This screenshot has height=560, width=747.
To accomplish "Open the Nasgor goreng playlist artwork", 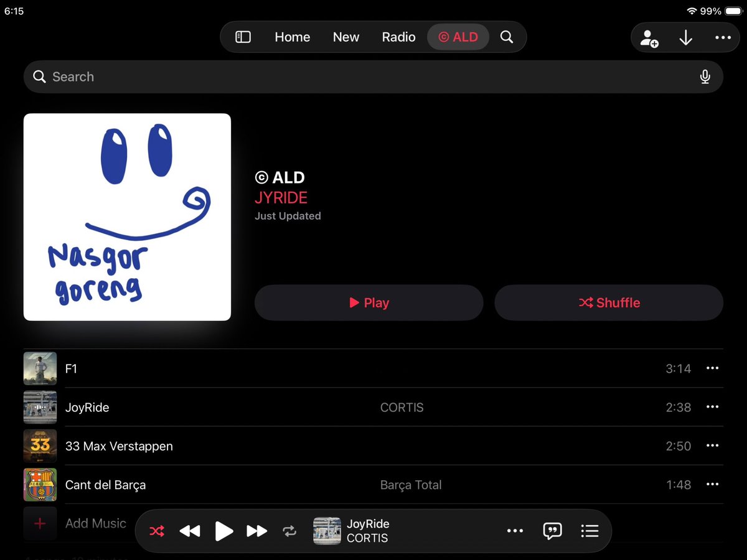I will [127, 217].
